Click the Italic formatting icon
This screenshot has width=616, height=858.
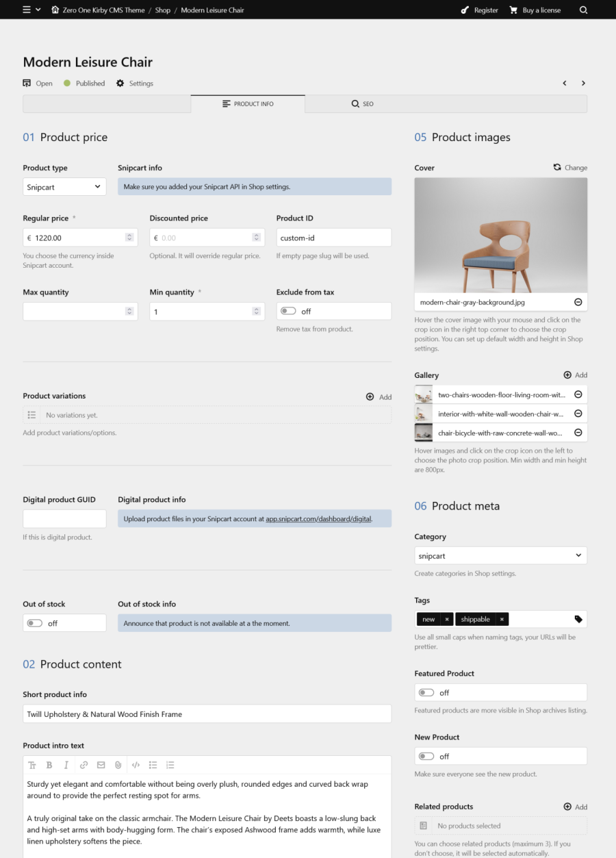pyautogui.click(x=66, y=765)
